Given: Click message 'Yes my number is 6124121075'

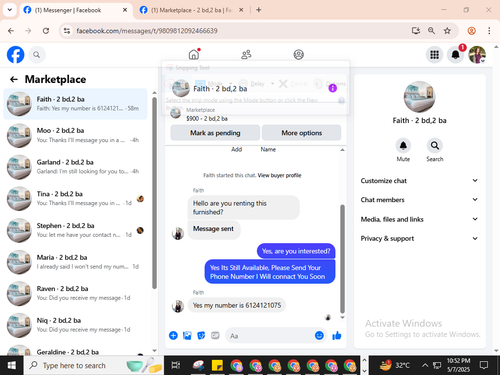Looking at the screenshot, I should click(x=237, y=305).
